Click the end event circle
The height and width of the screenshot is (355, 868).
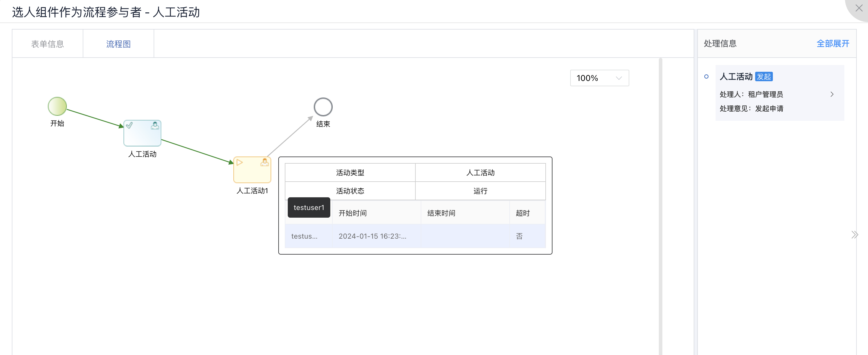click(x=323, y=107)
